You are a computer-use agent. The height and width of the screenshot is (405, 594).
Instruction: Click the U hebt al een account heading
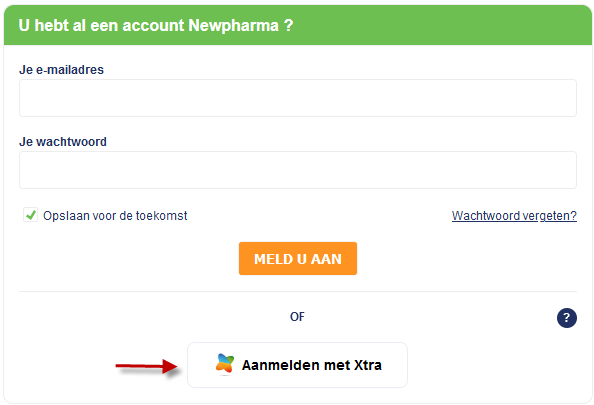coord(156,25)
